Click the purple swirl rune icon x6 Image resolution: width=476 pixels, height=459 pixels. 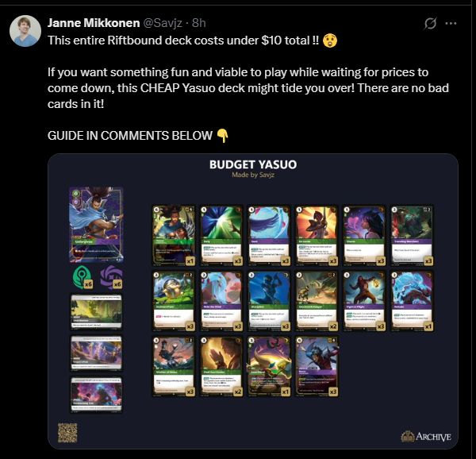point(111,277)
